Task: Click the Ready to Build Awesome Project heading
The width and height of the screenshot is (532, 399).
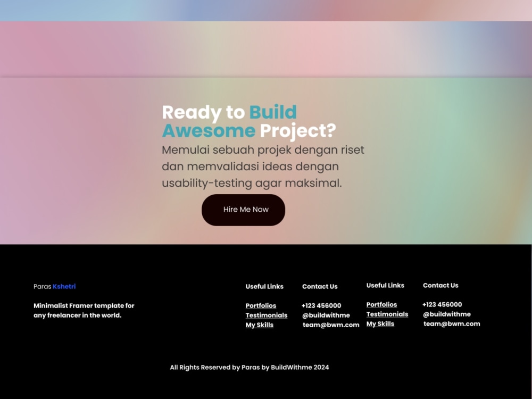Action: tap(249, 121)
